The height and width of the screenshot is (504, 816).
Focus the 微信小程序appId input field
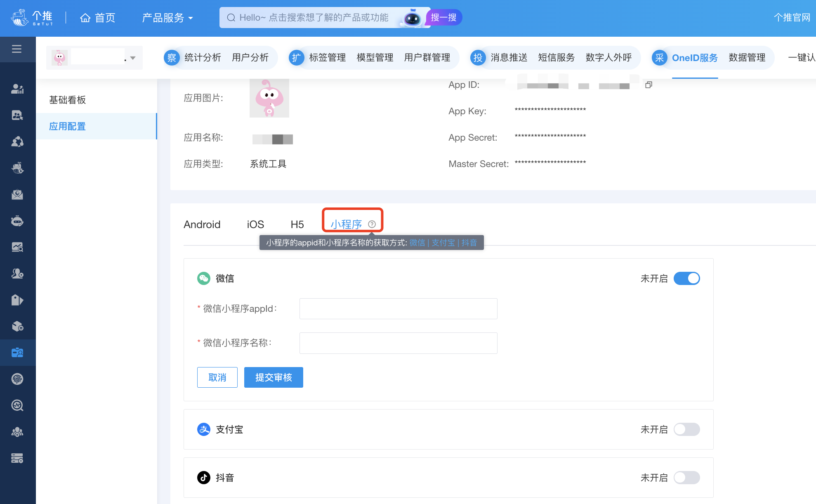(x=399, y=309)
